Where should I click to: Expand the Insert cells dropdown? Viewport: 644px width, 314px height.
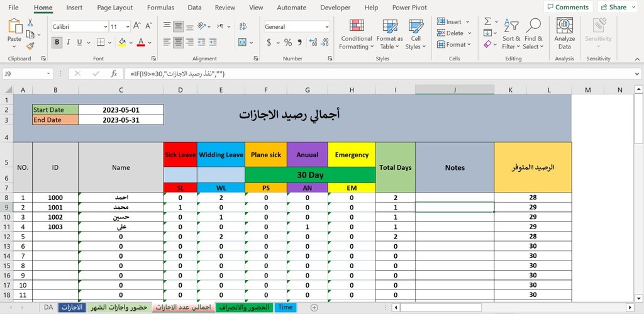[467, 22]
